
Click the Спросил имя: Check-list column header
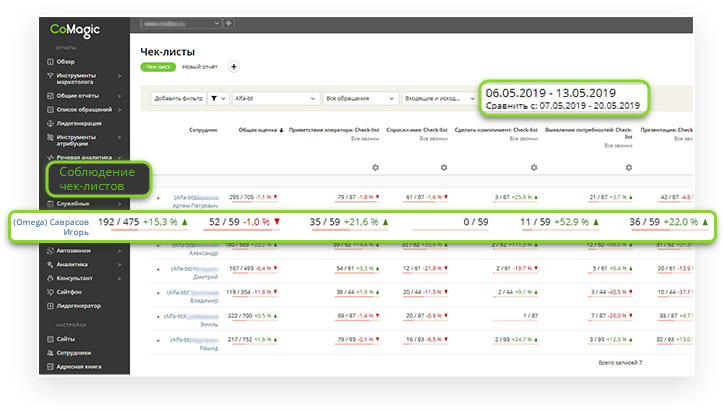pyautogui.click(x=417, y=130)
